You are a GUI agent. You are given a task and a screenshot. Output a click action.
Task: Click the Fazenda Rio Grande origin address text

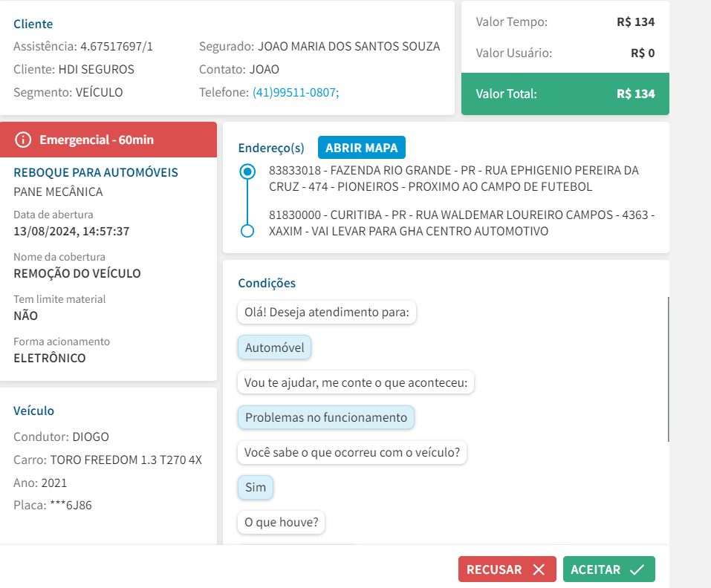[x=452, y=179]
